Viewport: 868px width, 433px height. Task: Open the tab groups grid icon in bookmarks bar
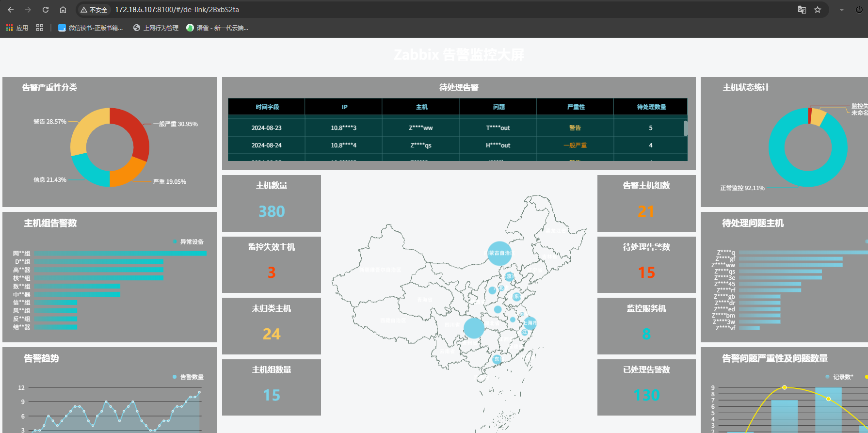[x=40, y=28]
